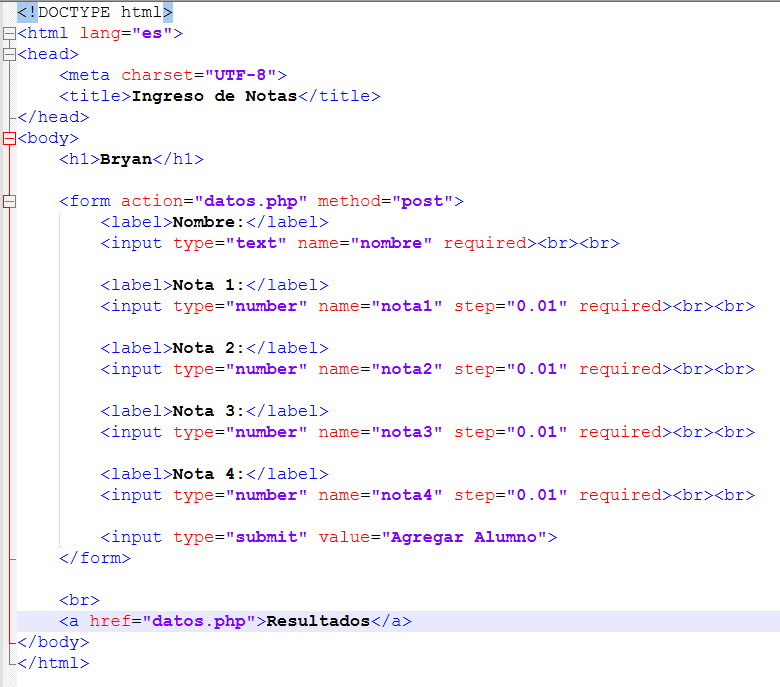780x687 pixels.
Task: Click the Nombre: label text
Action: [x=209, y=222]
